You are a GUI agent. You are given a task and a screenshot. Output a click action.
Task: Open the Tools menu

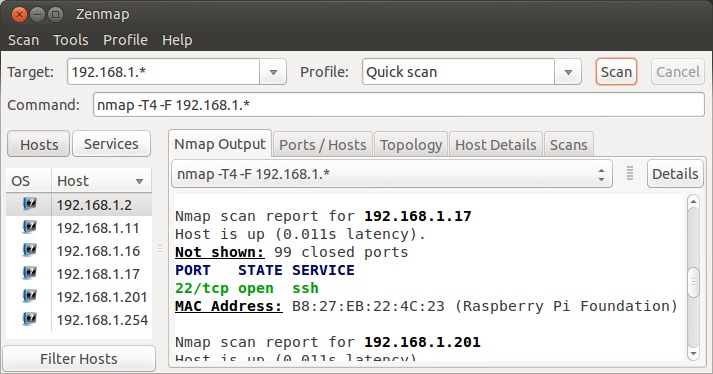click(70, 40)
